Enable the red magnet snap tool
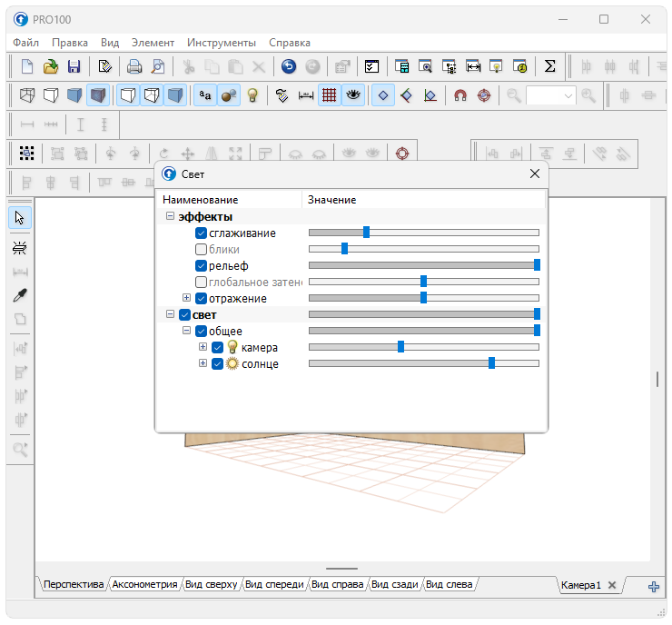 click(460, 95)
